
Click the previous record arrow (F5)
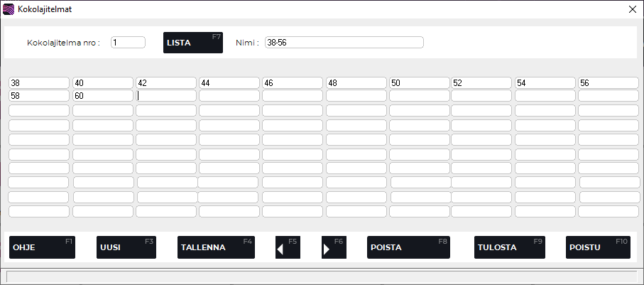[x=288, y=247]
